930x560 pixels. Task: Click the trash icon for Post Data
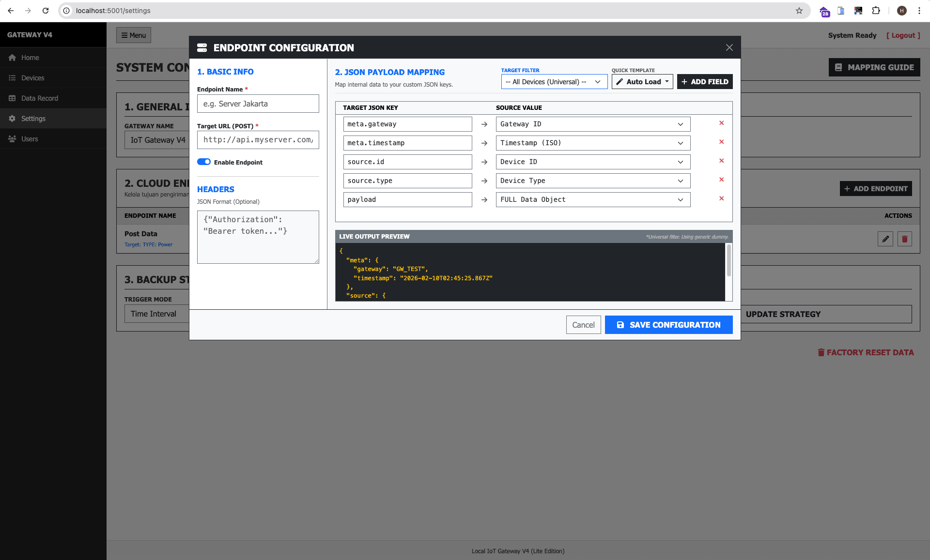904,239
